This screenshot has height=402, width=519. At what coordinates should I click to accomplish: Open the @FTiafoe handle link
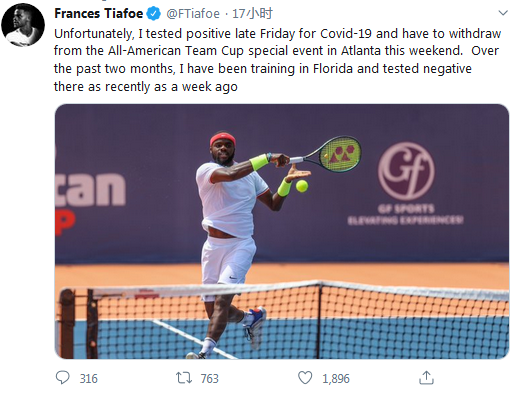(193, 14)
